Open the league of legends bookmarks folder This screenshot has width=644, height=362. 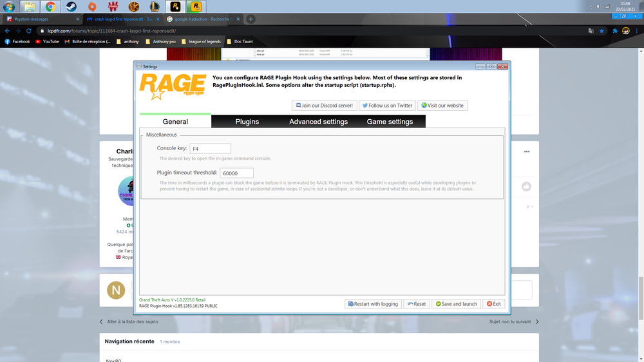[201, 41]
